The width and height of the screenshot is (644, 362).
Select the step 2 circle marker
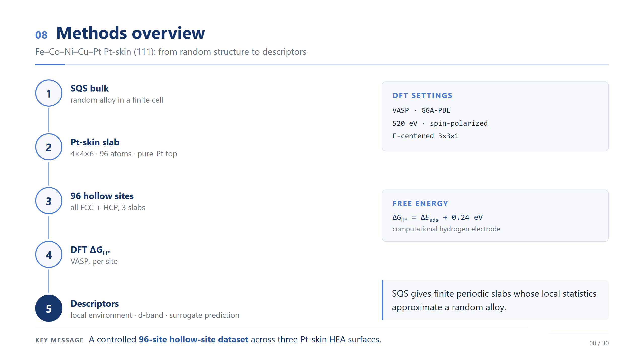49,147
